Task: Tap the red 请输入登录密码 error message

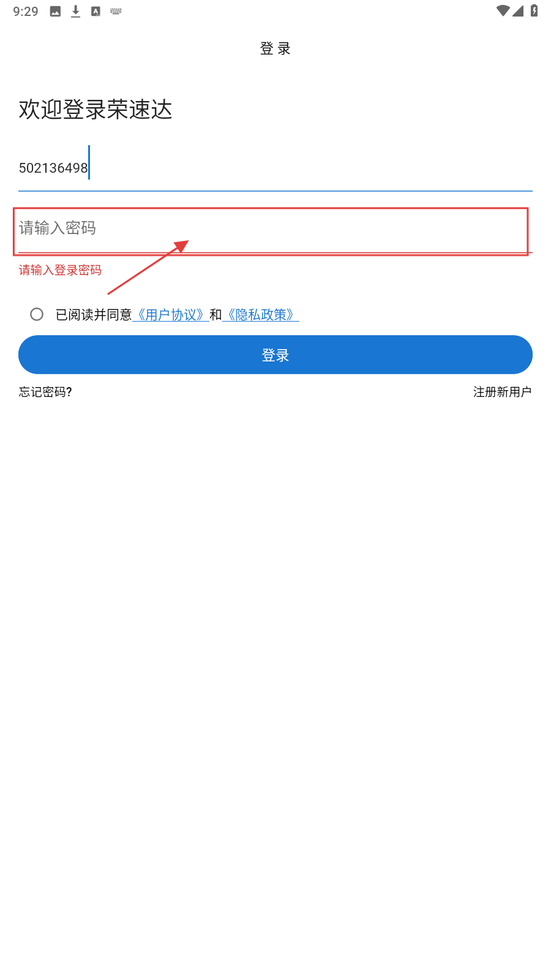Action: (x=60, y=270)
